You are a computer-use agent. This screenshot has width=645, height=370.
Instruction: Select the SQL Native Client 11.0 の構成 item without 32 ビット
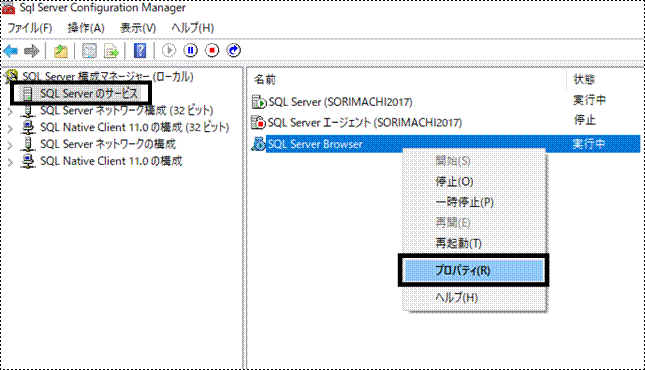[x=111, y=161]
